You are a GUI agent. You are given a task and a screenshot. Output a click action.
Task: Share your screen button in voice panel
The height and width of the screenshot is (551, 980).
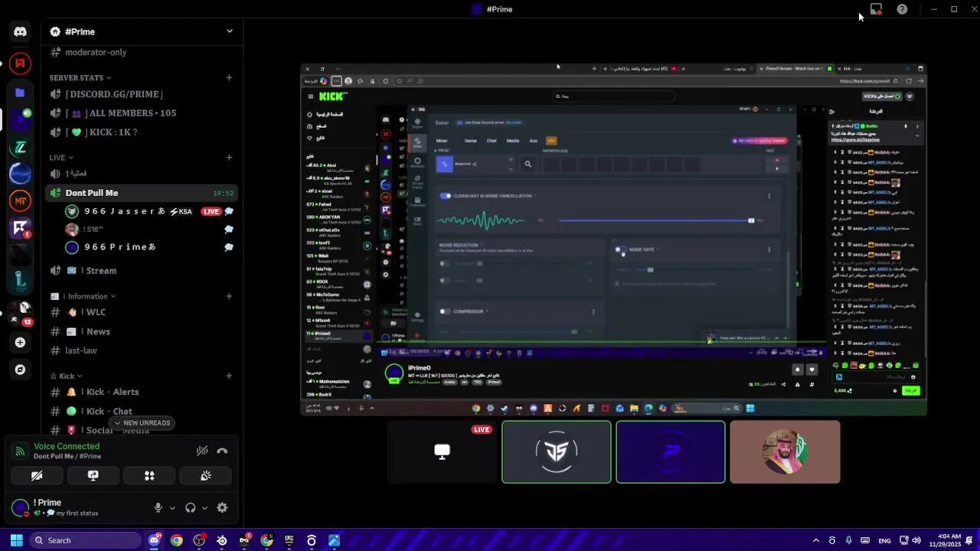[x=93, y=476]
